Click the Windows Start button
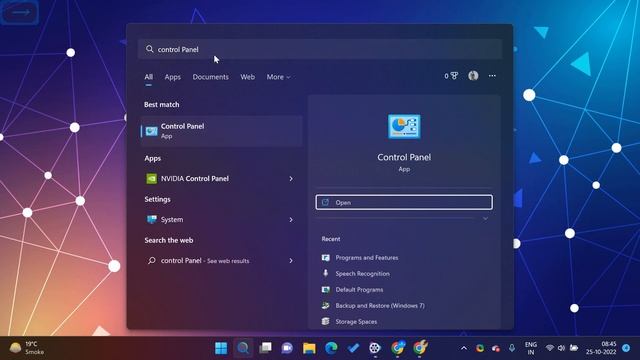 click(x=221, y=348)
